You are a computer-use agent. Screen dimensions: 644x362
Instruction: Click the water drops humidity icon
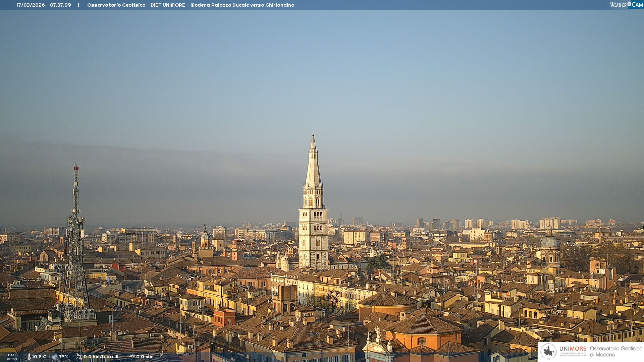pos(55,357)
